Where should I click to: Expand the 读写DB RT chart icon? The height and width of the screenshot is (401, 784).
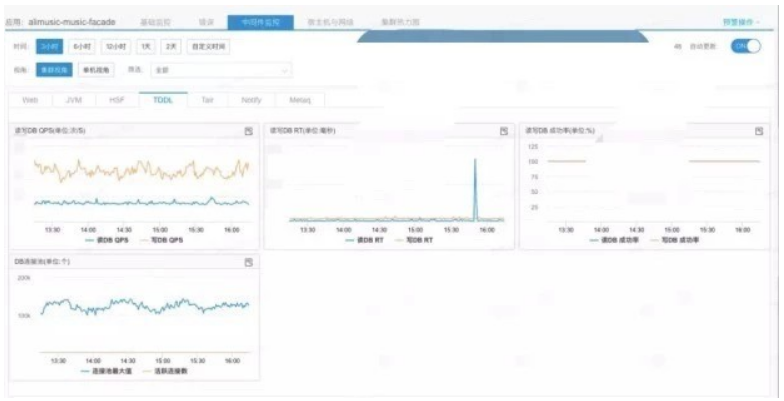pos(504,131)
